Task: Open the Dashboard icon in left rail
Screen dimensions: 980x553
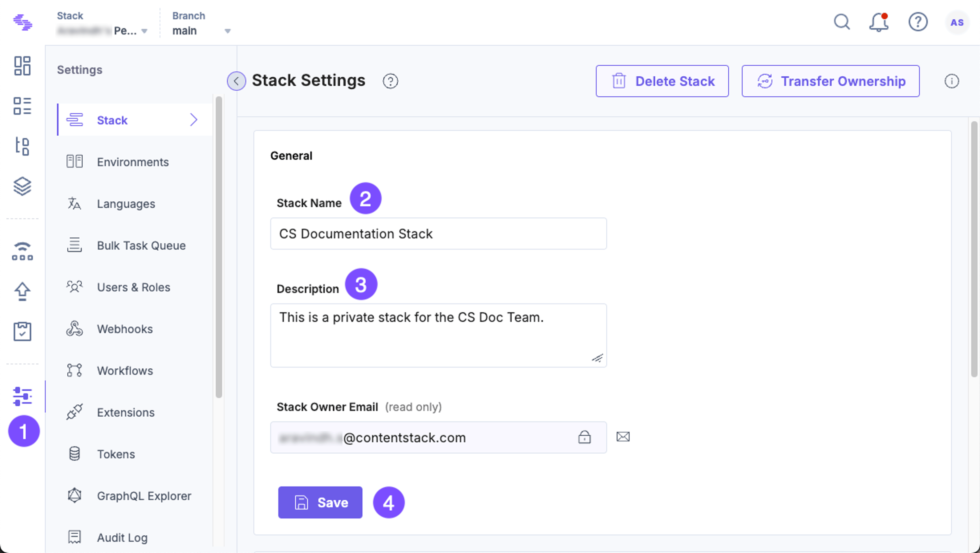Action: pos(22,66)
